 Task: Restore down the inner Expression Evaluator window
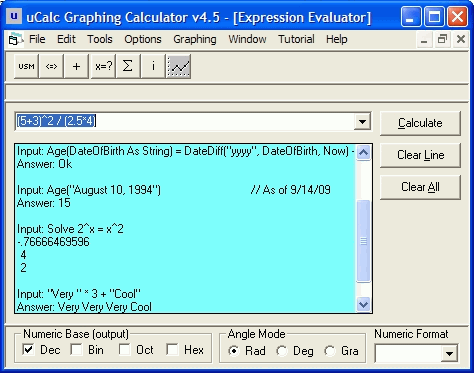(x=442, y=39)
